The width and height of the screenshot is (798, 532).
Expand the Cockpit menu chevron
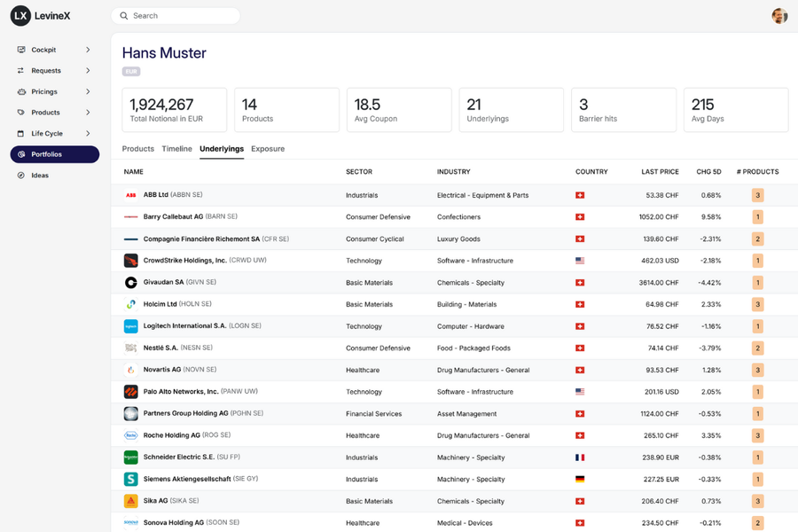[x=88, y=50]
